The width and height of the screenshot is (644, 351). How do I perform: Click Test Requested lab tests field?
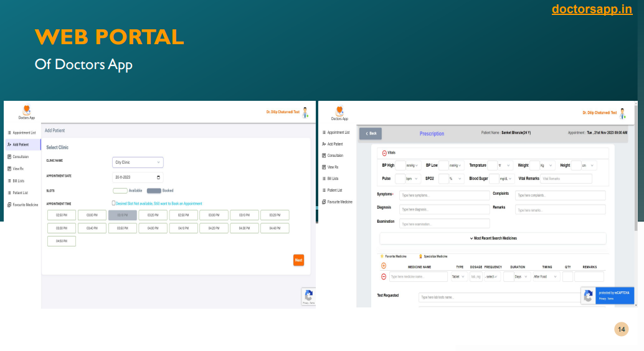pyautogui.click(x=500, y=297)
